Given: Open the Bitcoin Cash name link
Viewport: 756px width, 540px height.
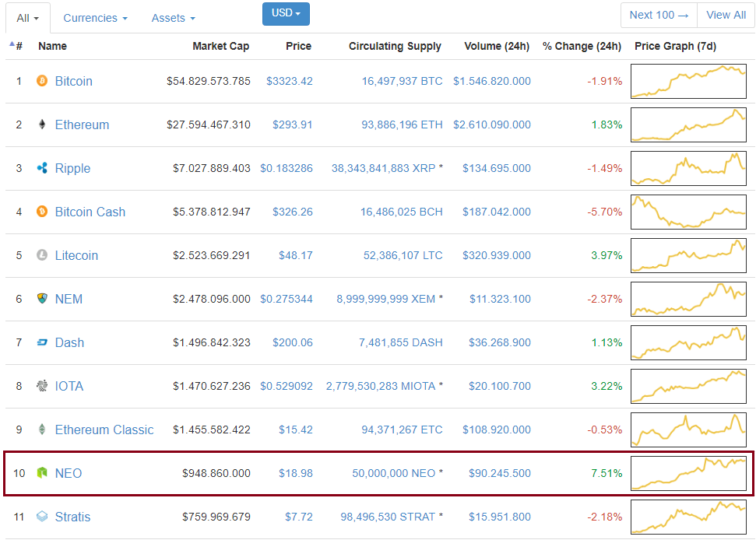Looking at the screenshot, I should 90,212.
